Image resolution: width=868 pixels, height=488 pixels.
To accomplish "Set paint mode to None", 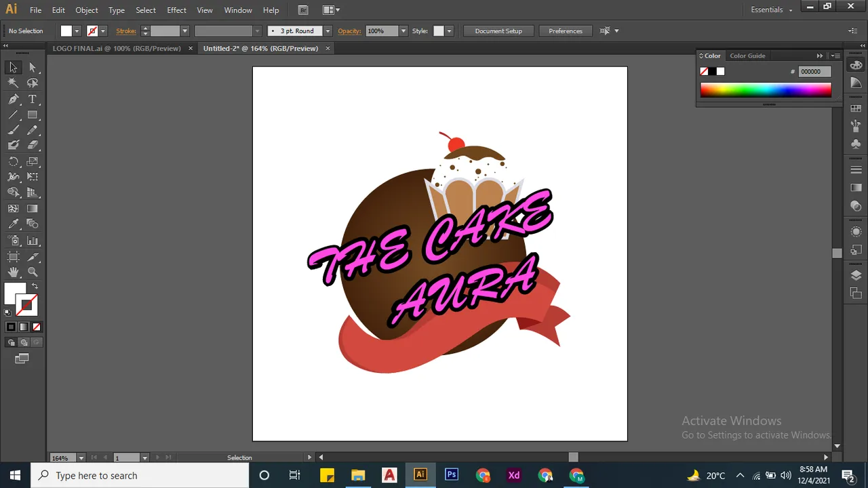I will (37, 327).
